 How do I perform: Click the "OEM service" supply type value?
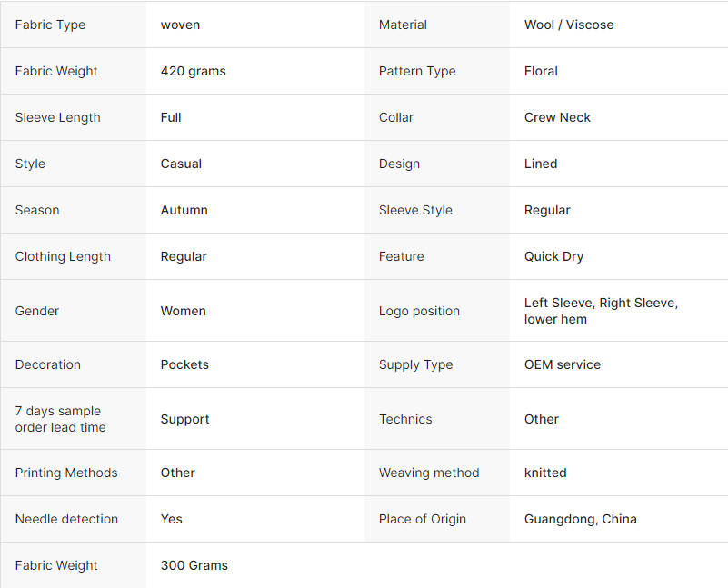tap(562, 364)
